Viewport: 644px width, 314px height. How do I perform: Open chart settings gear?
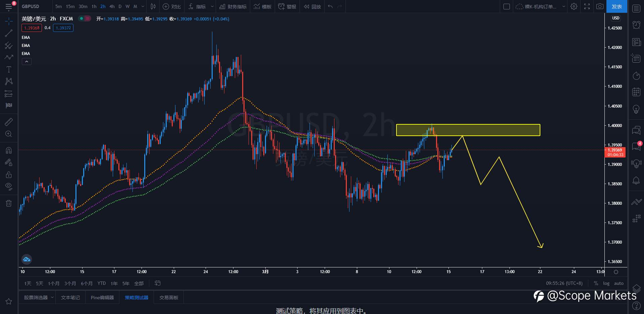[574, 6]
